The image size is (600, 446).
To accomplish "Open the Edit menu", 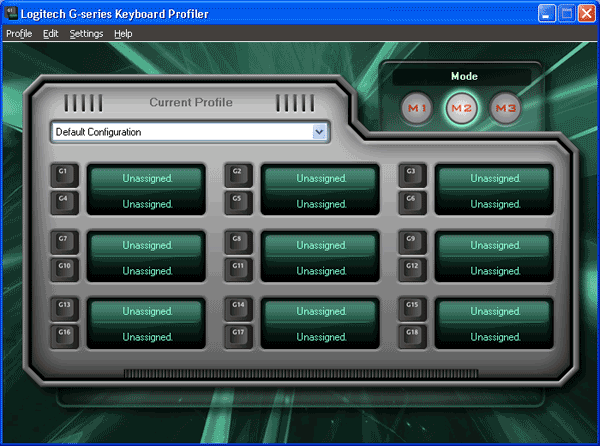I will [51, 34].
